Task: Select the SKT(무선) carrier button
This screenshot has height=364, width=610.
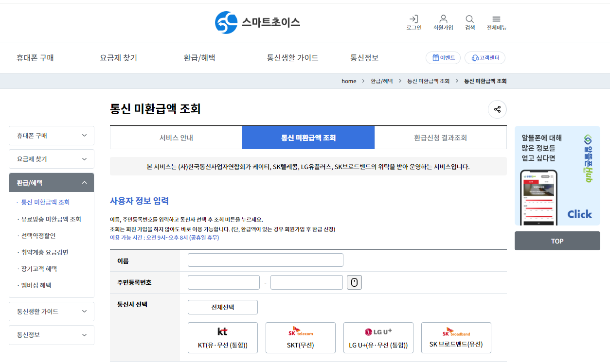Action: pos(301,338)
